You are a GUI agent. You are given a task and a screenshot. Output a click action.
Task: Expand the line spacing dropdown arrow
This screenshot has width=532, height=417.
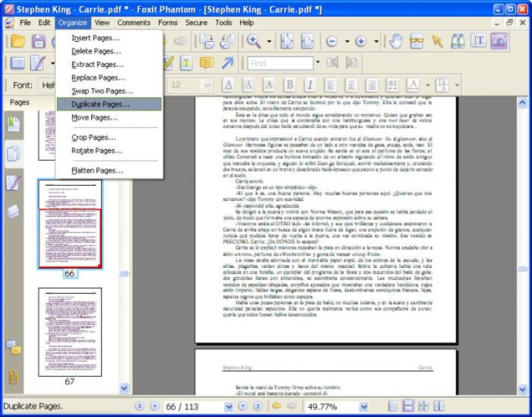pyautogui.click(x=457, y=85)
